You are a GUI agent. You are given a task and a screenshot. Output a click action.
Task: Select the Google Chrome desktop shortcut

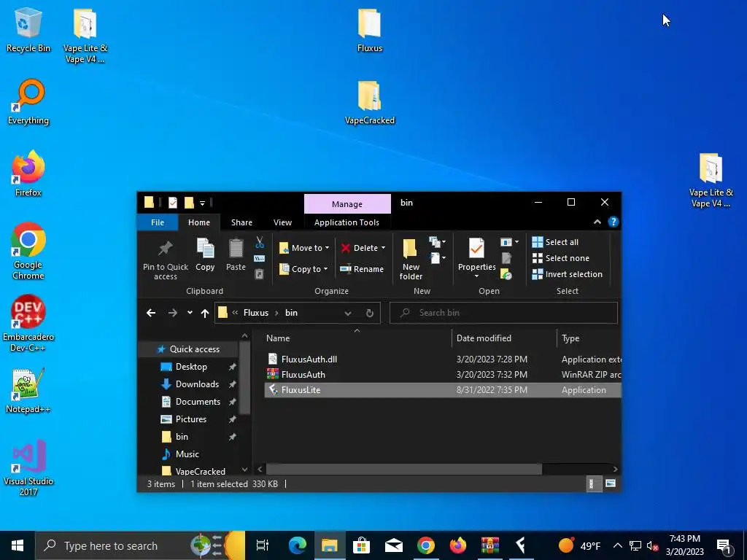(28, 251)
